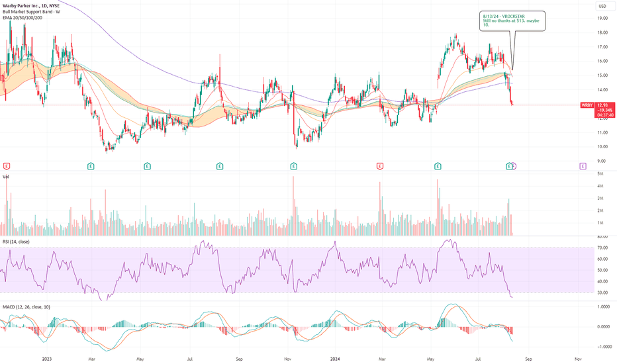Click the VROCKSTAR annotation callout
The image size is (617, 364).
pyautogui.click(x=512, y=21)
